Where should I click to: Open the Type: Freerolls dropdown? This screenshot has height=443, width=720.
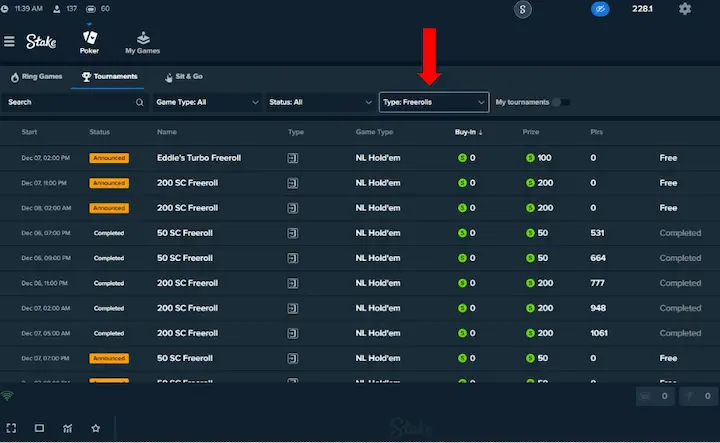click(434, 102)
